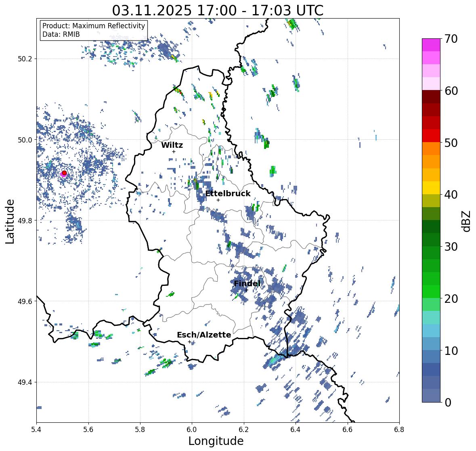Viewport: 476px width, 451px height.
Task: Click the colorbar tick label 60
Action: tap(451, 91)
